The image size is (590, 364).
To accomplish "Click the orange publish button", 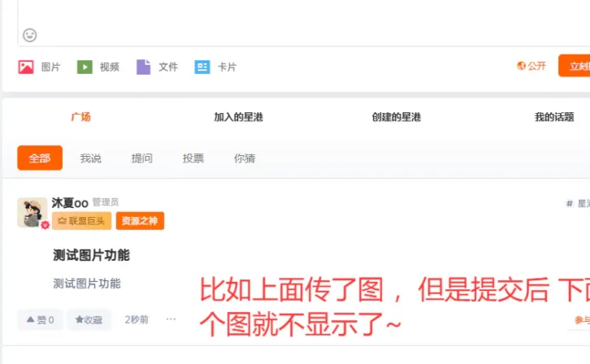I will point(575,66).
